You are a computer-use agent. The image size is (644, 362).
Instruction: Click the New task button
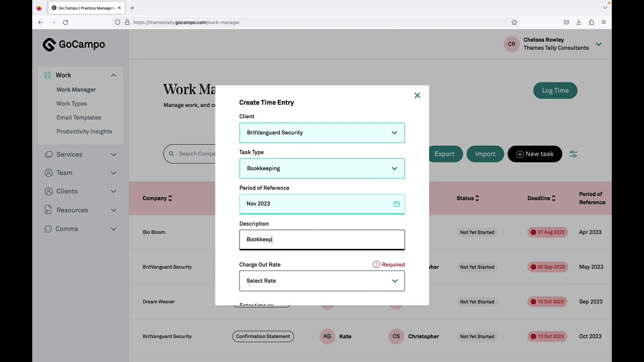[x=535, y=154]
